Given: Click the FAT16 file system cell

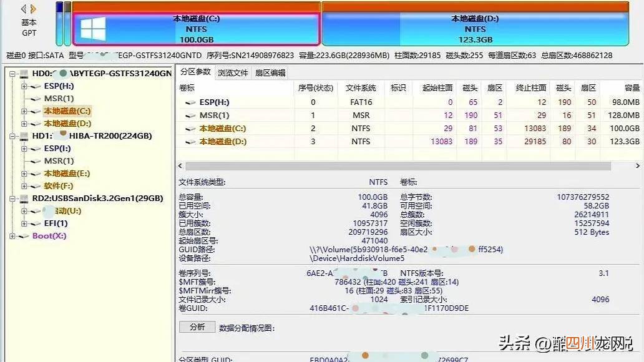Looking at the screenshot, I should tap(361, 102).
